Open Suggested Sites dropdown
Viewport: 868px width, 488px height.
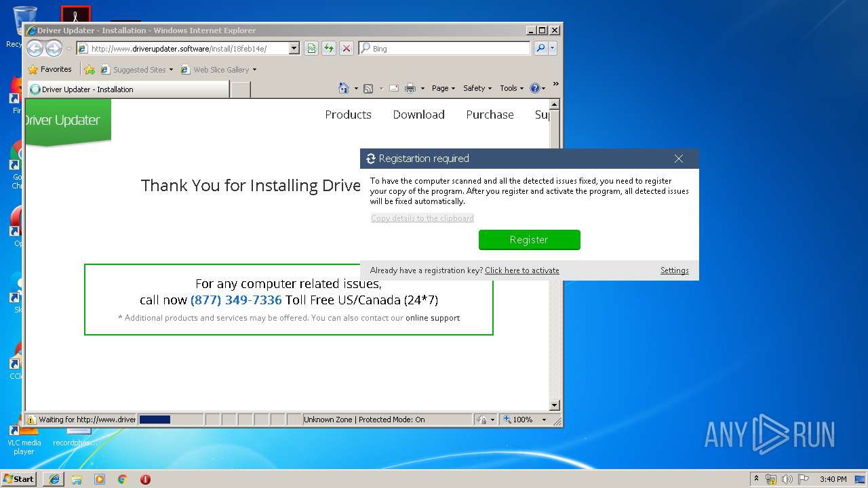137,69
